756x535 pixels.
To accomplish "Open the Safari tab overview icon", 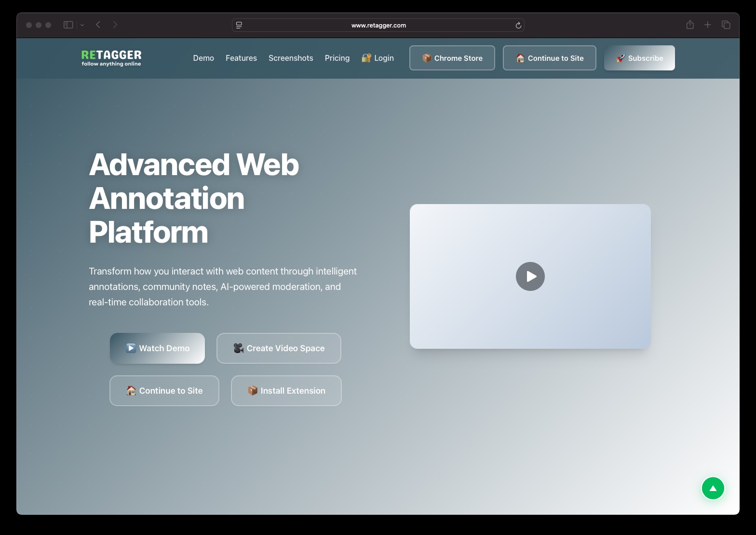I will tap(726, 25).
